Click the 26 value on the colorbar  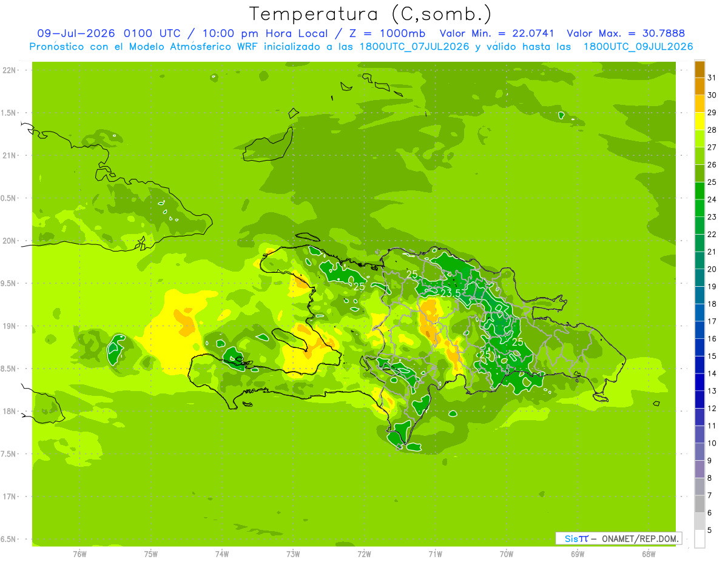click(712, 164)
